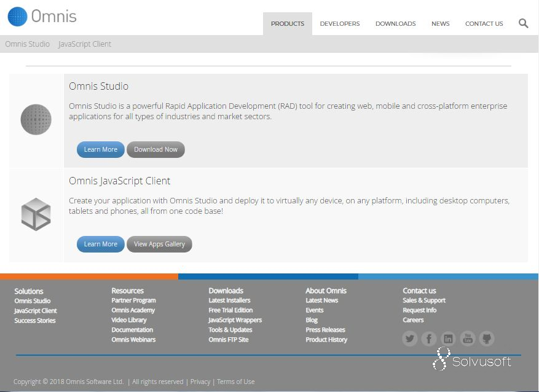Open footer Omnis Studio link under Solutions

coord(33,300)
